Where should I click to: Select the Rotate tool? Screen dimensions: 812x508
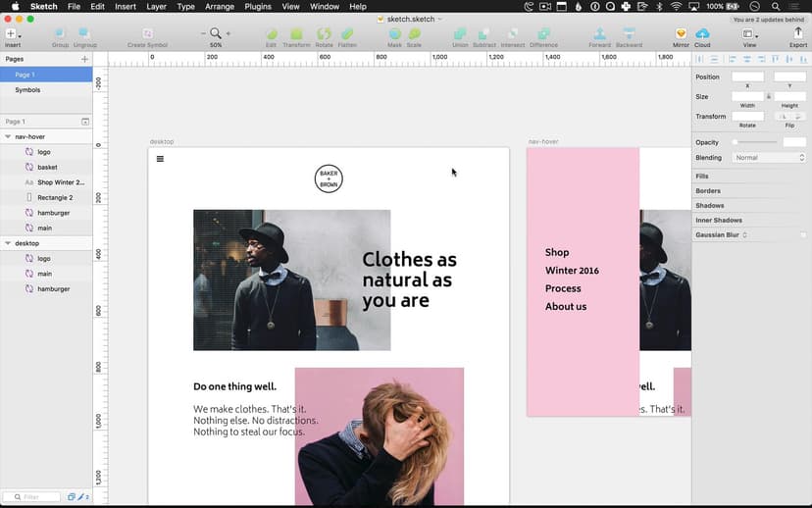(324, 35)
